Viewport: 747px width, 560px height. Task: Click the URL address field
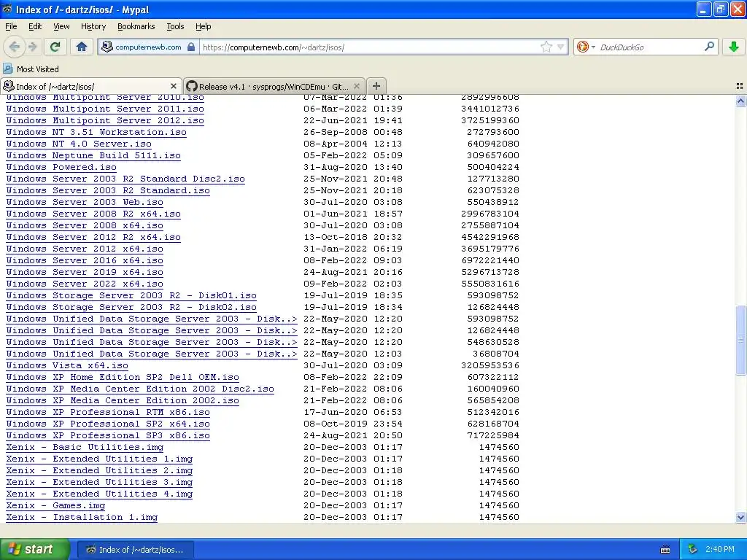point(369,47)
